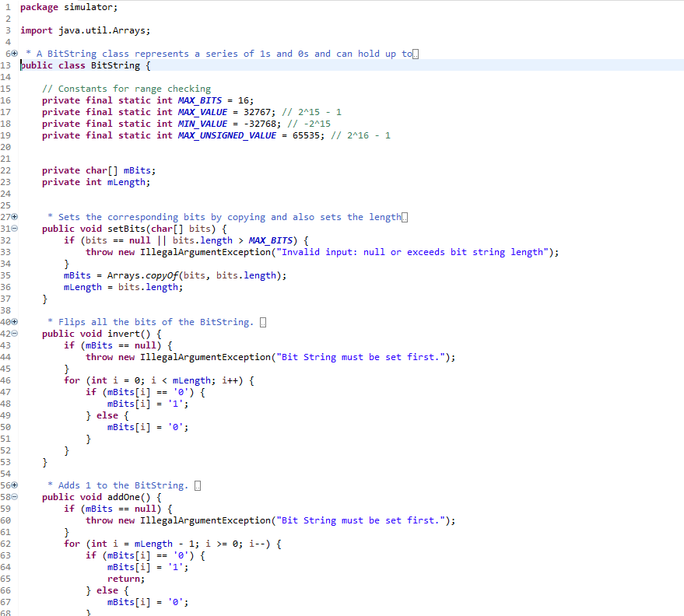The height and width of the screenshot is (616, 684).
Task: Collapse the invert method body
Action: pos(12,333)
